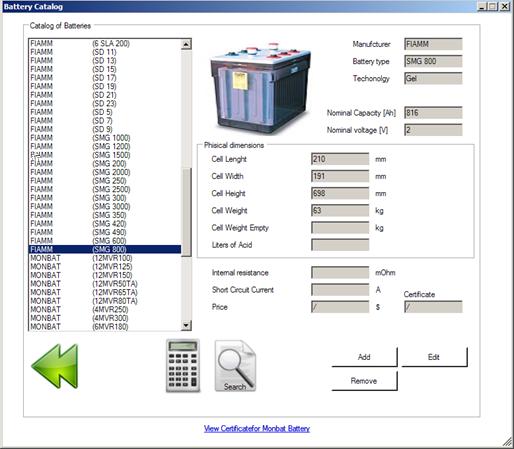The height and width of the screenshot is (449, 514).
Task: Click the Remove button
Action: (364, 381)
